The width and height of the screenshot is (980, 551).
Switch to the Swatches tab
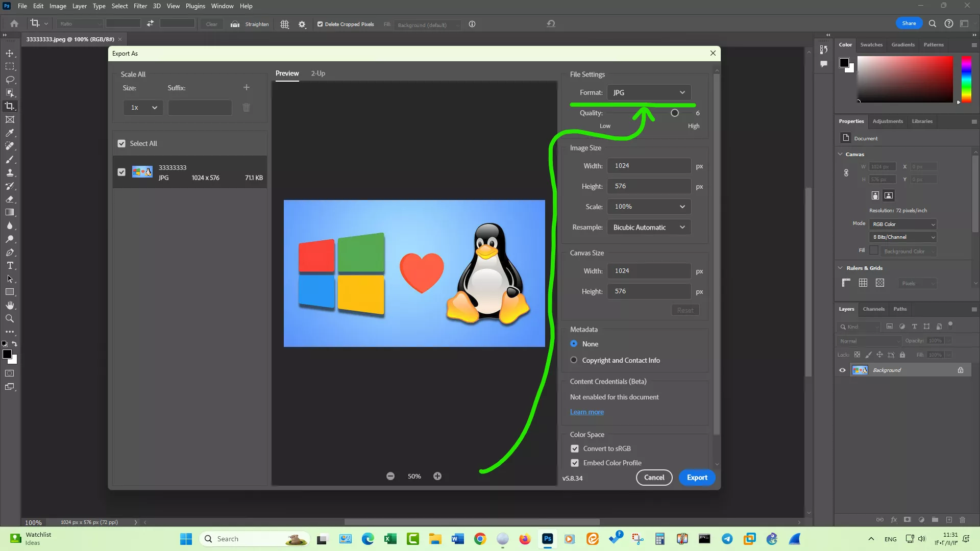click(x=871, y=45)
